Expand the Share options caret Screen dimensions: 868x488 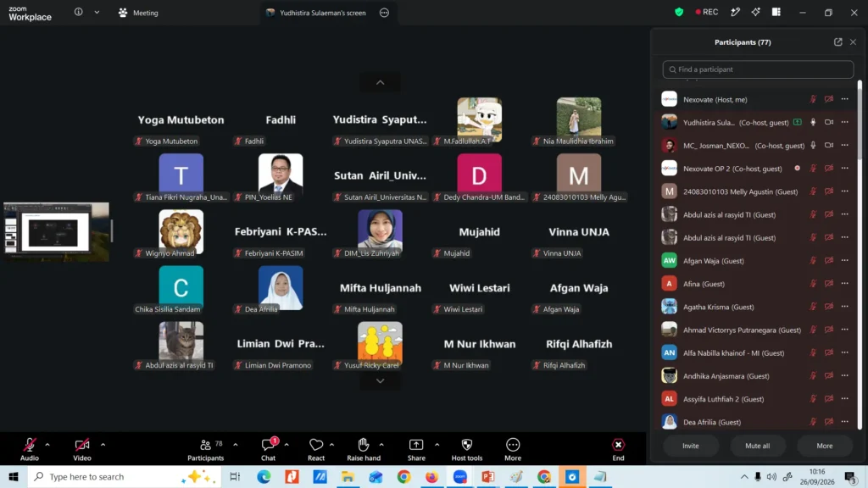(437, 444)
